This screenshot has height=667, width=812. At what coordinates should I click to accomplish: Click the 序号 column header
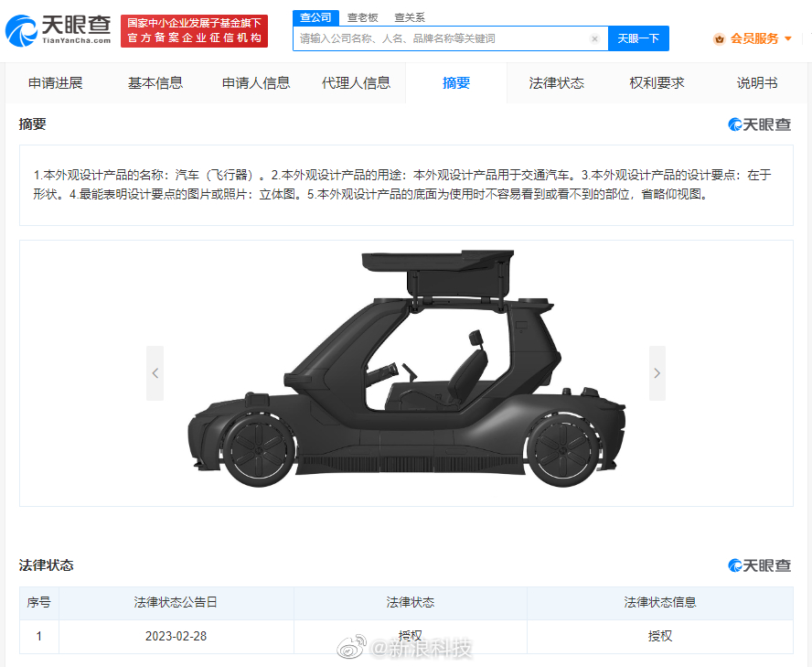point(38,603)
